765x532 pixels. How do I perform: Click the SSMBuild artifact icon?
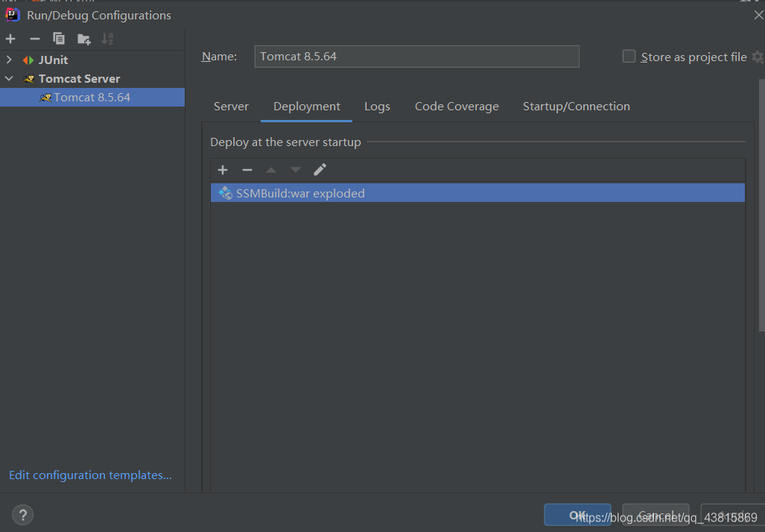pyautogui.click(x=226, y=193)
